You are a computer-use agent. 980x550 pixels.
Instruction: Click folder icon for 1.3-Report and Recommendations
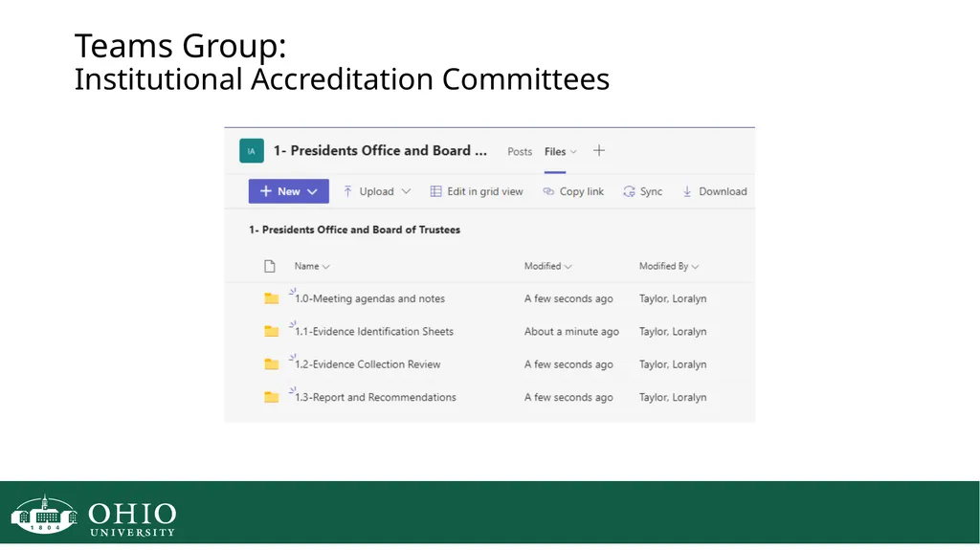click(271, 397)
